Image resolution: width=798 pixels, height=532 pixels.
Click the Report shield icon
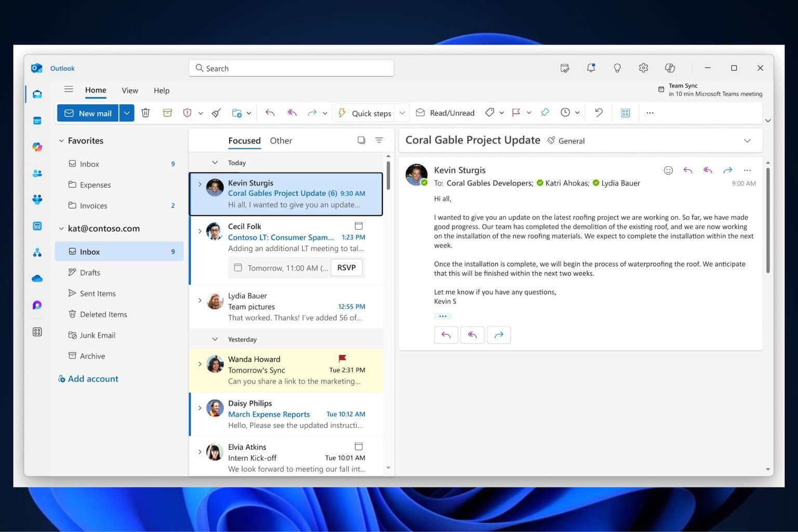point(188,113)
